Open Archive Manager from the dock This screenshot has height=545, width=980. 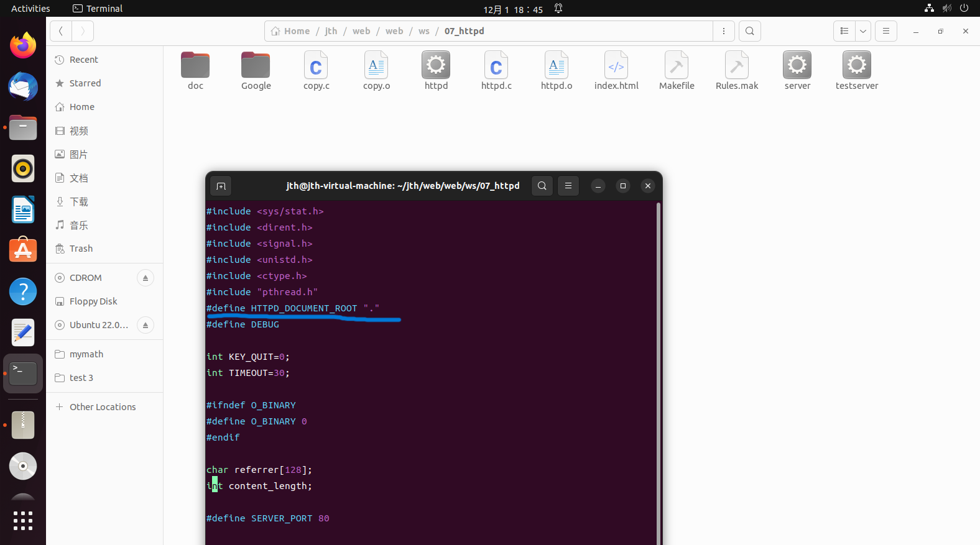pos(23,425)
